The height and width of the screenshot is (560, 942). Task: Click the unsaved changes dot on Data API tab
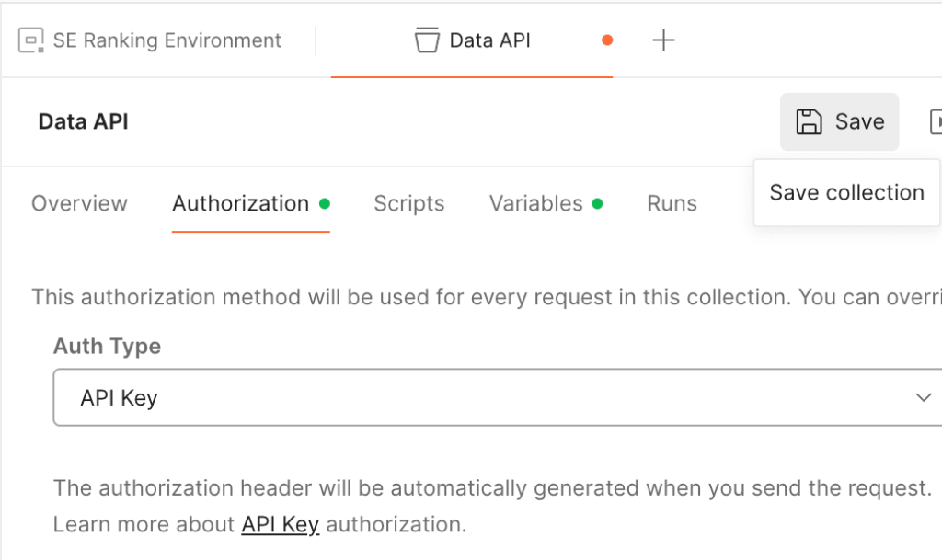(x=607, y=40)
